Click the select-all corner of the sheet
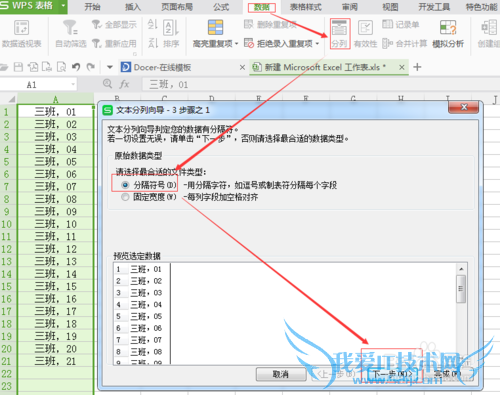This screenshot has height=395, width=500. pos(9,99)
